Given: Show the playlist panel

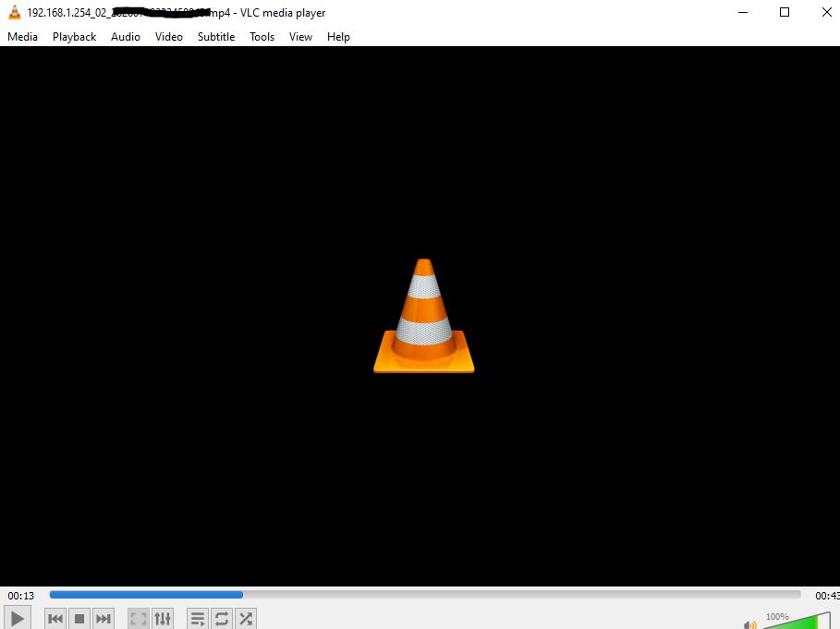Looking at the screenshot, I should [x=198, y=619].
